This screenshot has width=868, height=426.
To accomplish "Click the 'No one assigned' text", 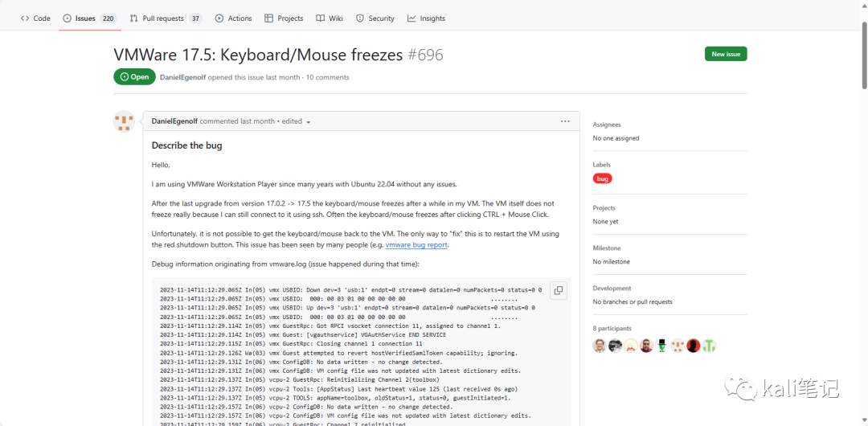I will (x=616, y=138).
